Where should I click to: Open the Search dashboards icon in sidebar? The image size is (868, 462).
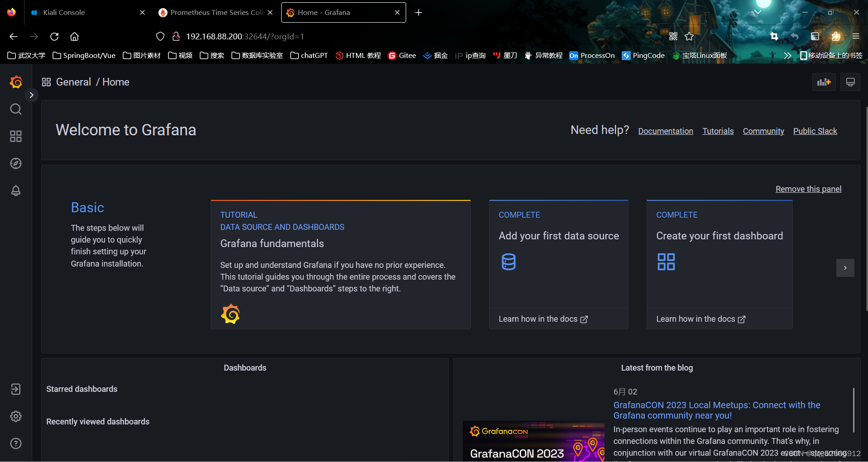[16, 109]
